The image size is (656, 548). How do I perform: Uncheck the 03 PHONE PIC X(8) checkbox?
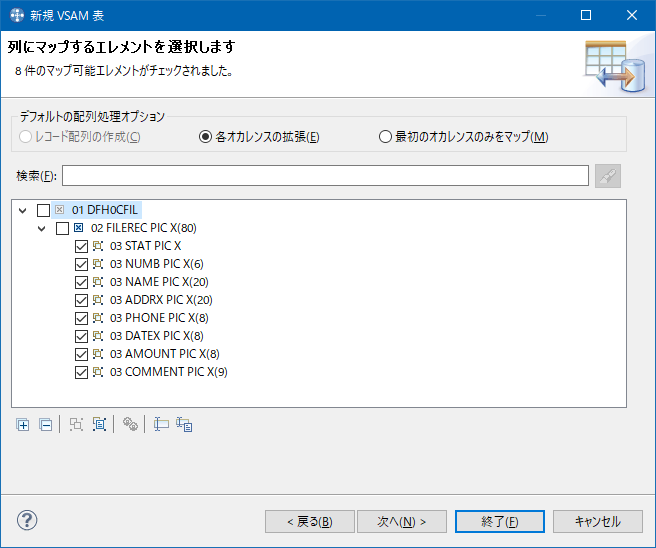tap(81, 318)
